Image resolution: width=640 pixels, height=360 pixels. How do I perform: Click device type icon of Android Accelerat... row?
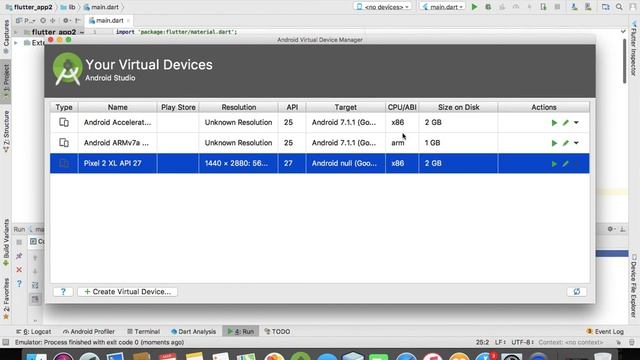[64, 122]
